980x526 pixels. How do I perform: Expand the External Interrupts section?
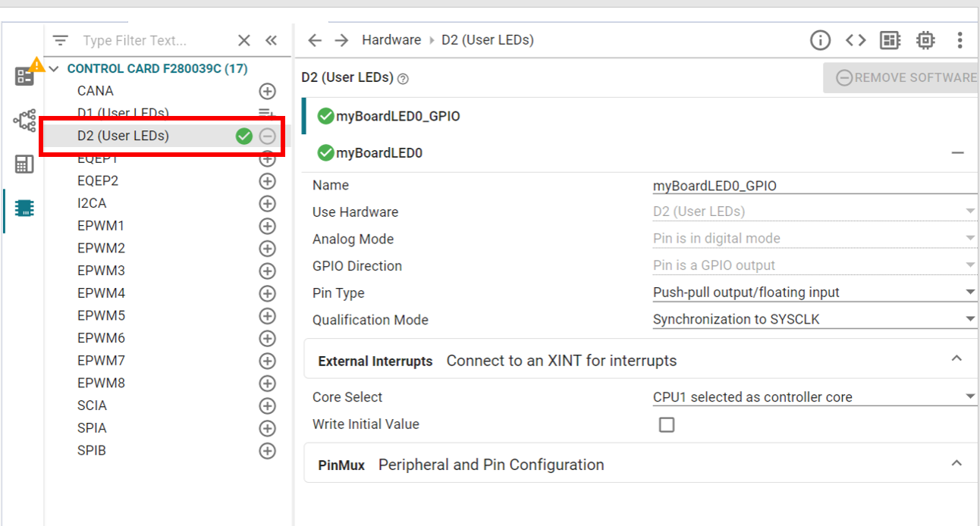956,359
